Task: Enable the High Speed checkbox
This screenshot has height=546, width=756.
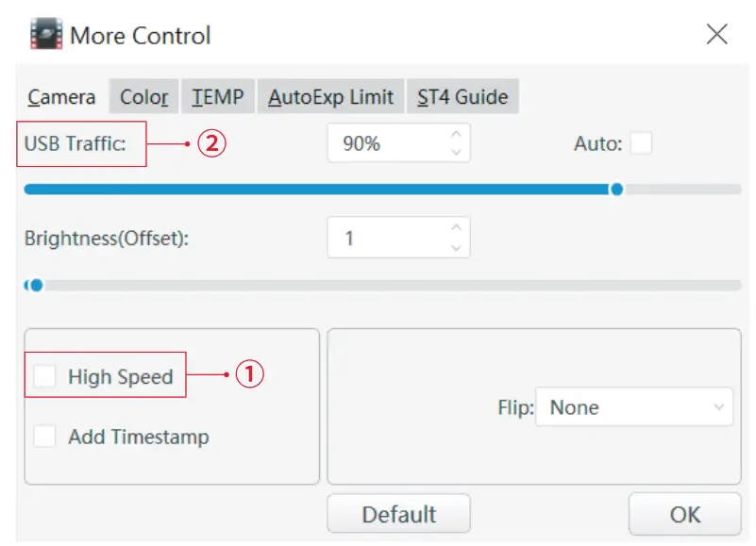Action: coord(44,376)
